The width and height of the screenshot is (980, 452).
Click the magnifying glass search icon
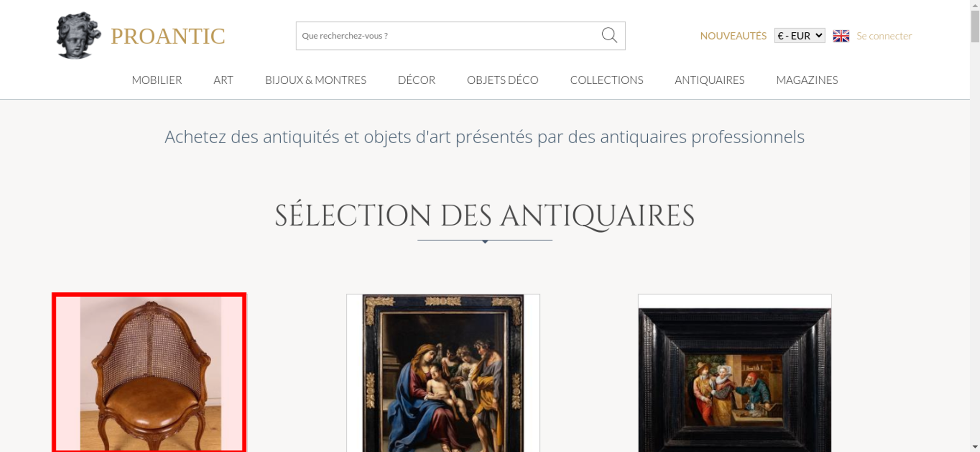609,35
